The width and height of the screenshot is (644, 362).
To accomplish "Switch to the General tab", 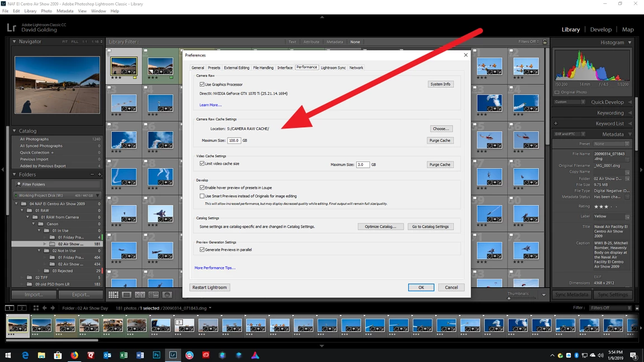I will tap(197, 68).
